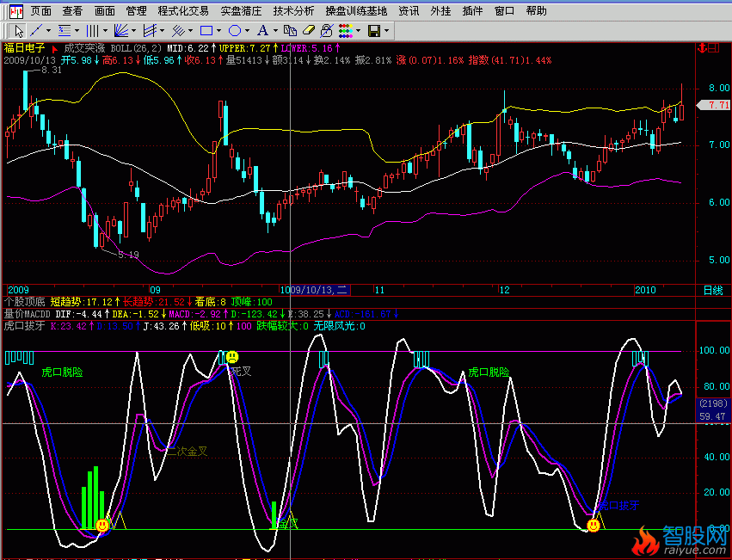Open the 资讯 menu
The image size is (732, 560).
[409, 10]
